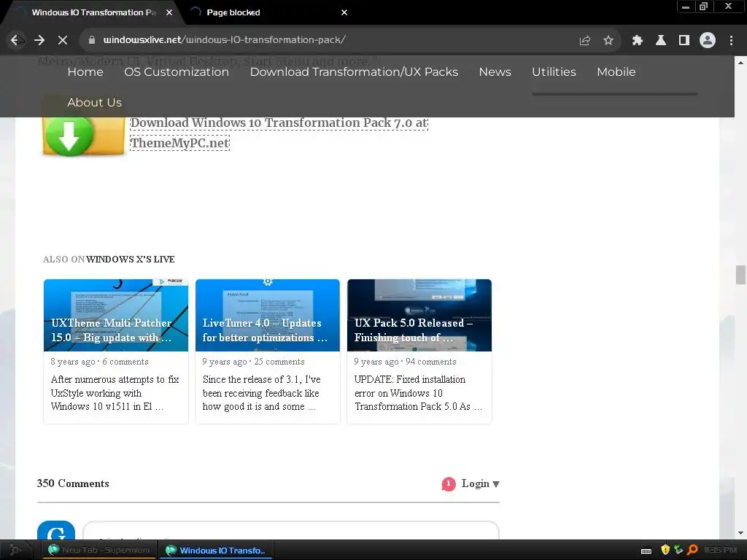Click '9 years ago · 25 comments' text

coord(253,362)
